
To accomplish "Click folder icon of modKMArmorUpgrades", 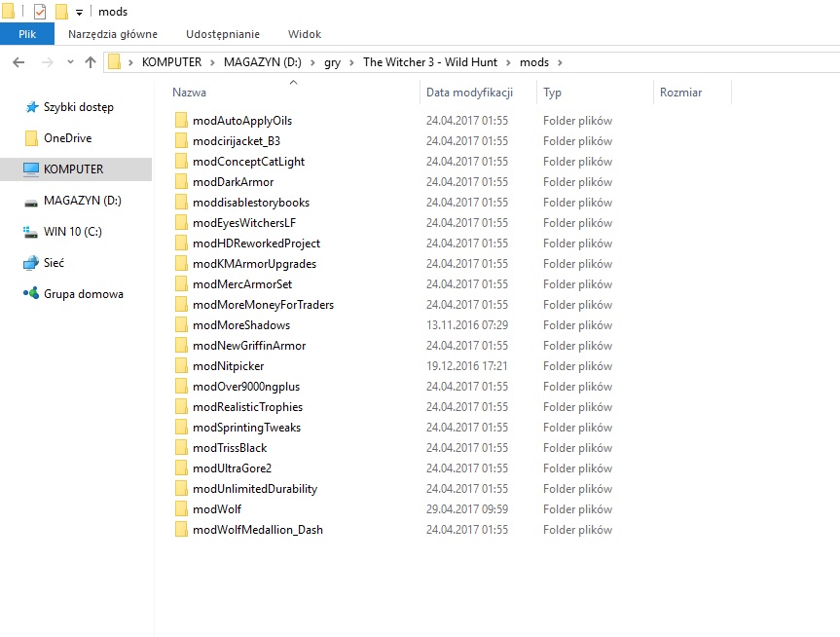I will (x=181, y=263).
